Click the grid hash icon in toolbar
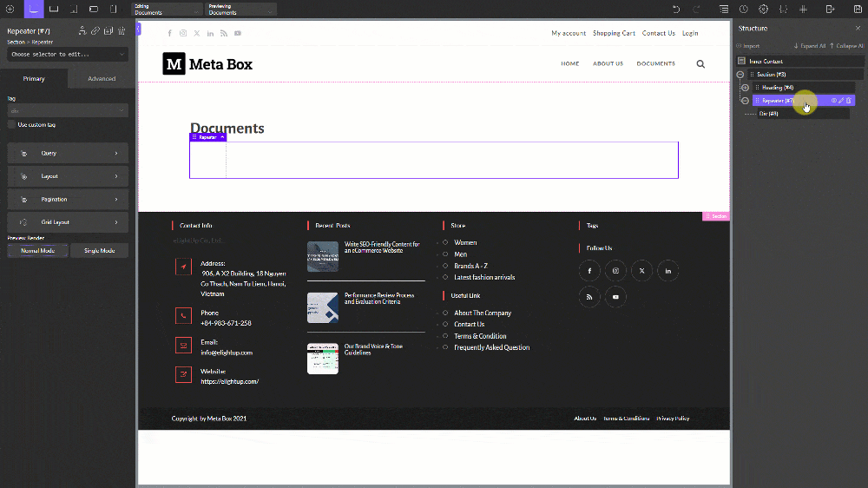The height and width of the screenshot is (488, 868). click(803, 9)
